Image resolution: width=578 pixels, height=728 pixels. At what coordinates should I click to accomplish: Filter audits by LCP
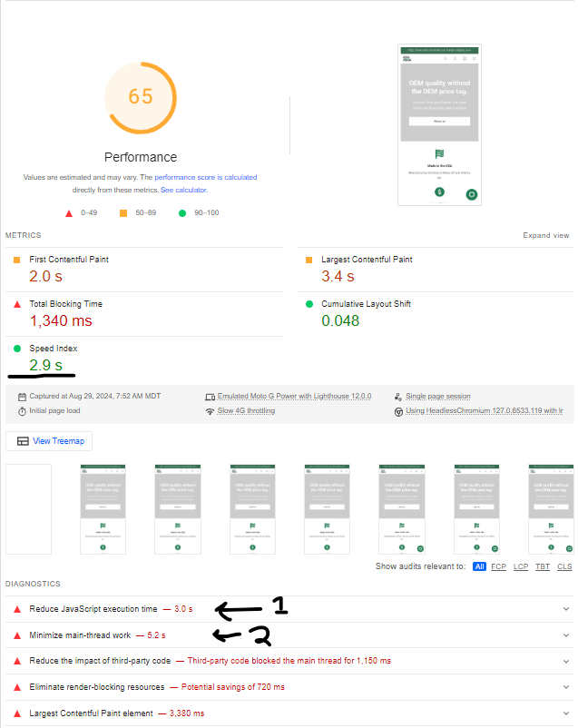tap(521, 566)
